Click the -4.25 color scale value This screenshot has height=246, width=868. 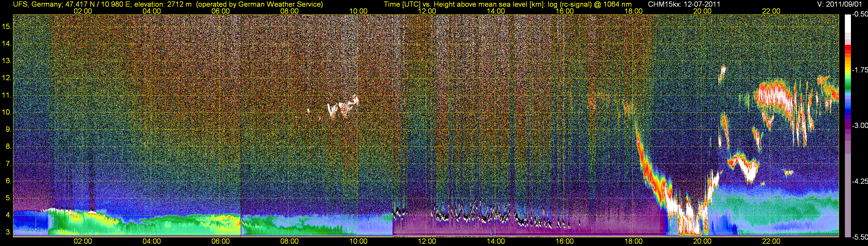click(x=860, y=181)
